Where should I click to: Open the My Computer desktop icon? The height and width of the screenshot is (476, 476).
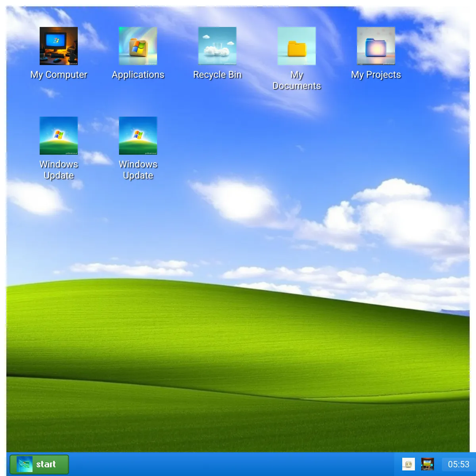pos(59,46)
